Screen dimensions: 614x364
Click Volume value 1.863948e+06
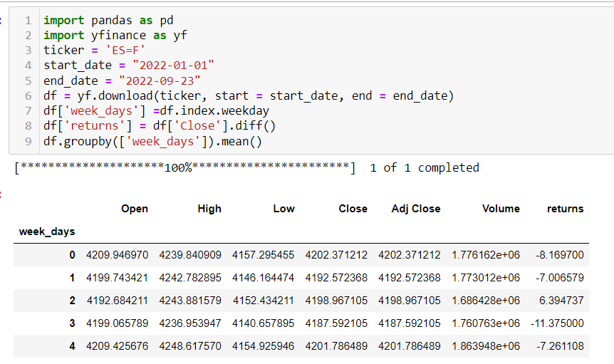pos(486,346)
